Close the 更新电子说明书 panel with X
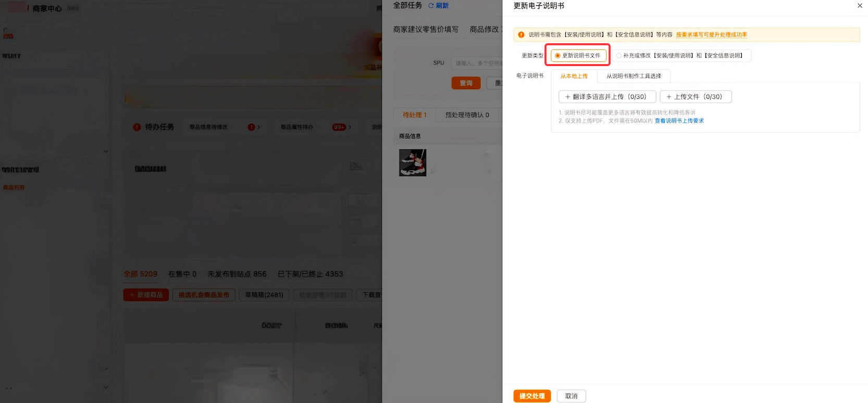This screenshot has height=403, width=868. [860, 6]
